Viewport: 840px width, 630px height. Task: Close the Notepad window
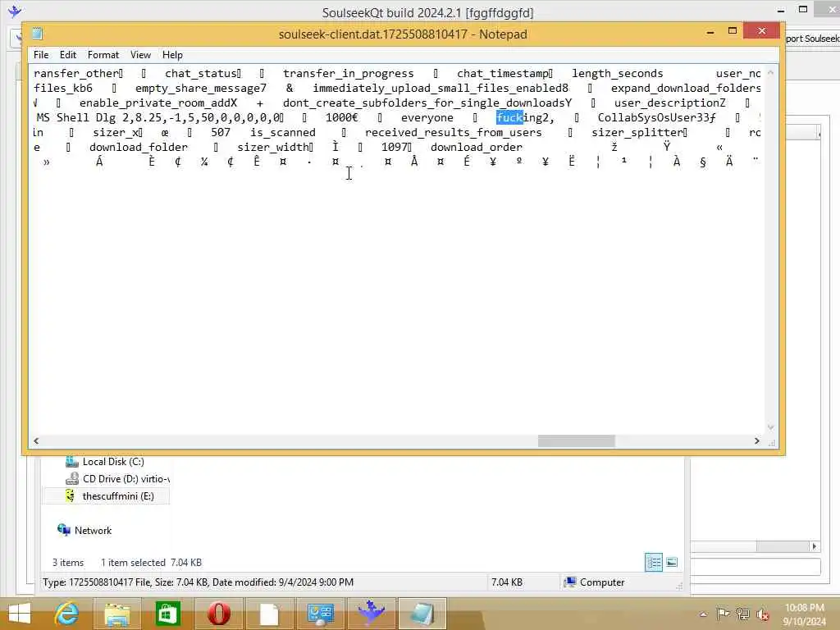pos(761,31)
